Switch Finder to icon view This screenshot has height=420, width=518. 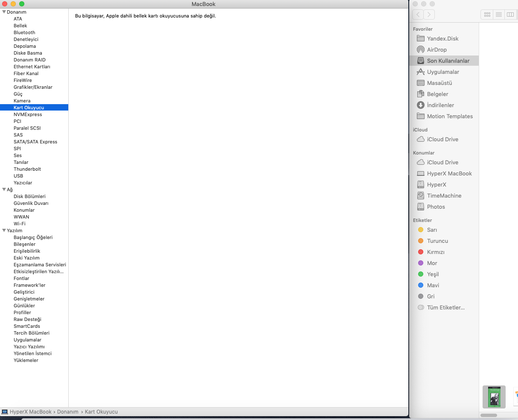[x=487, y=15]
